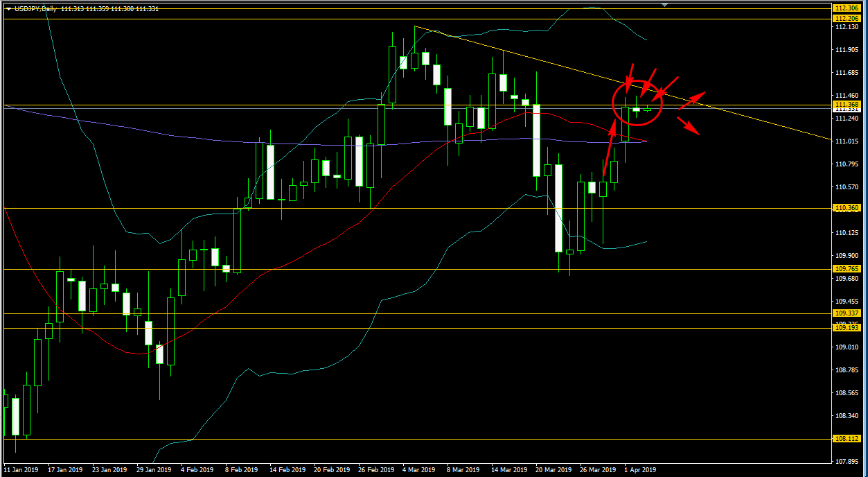
Task: Click the 107.895 price scale value
Action: pos(847,462)
